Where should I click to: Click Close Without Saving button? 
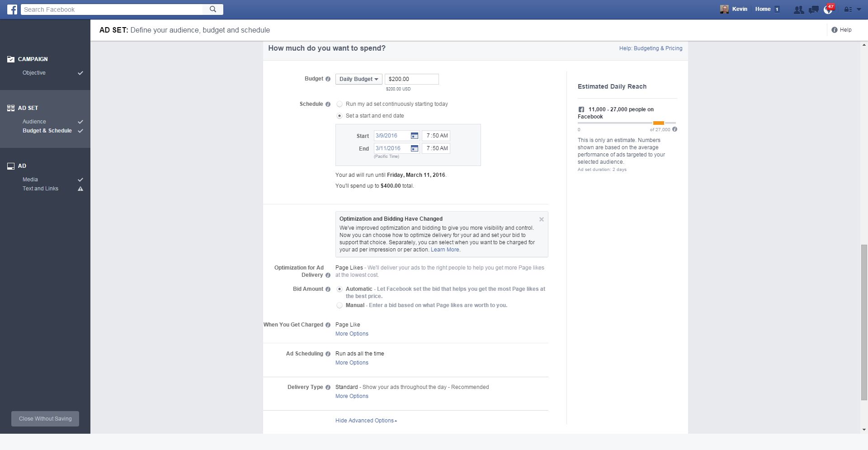pyautogui.click(x=45, y=419)
